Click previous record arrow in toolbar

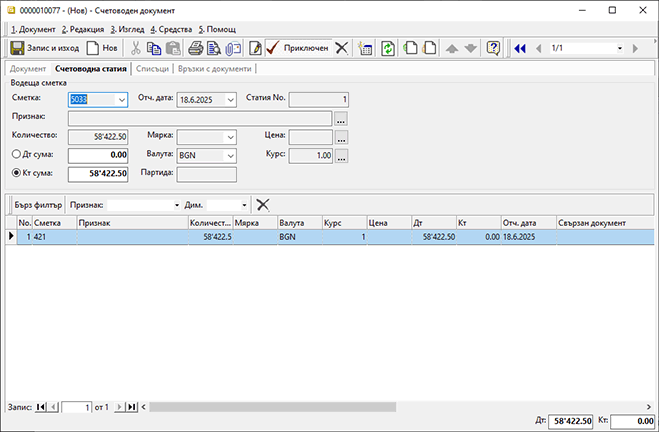(x=539, y=48)
